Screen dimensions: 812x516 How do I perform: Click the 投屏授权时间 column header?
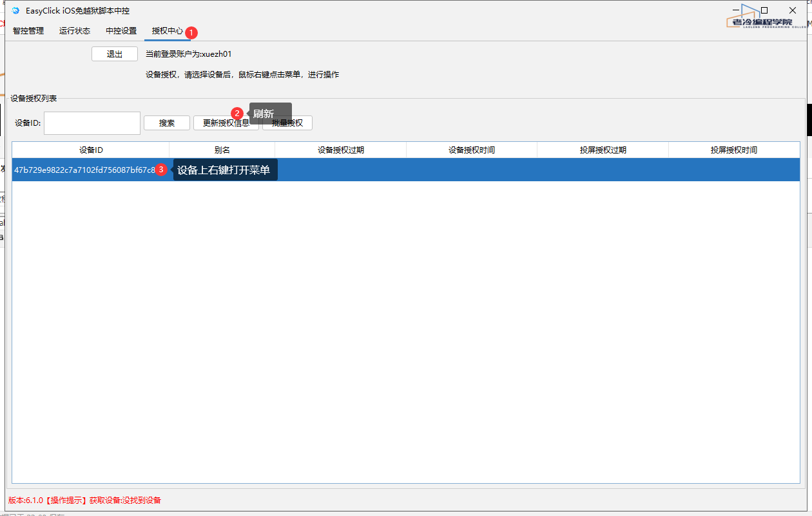[x=734, y=150]
